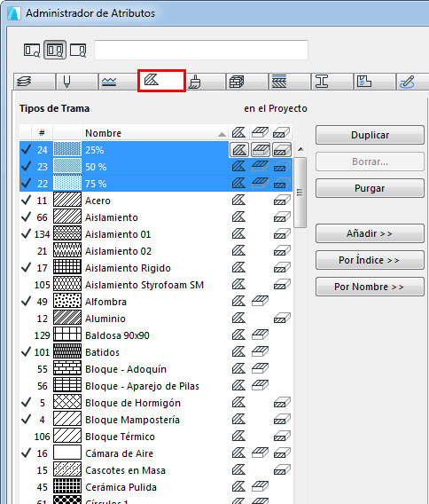
Task: Toggle drafting fill for 25% row
Action: coord(239,150)
